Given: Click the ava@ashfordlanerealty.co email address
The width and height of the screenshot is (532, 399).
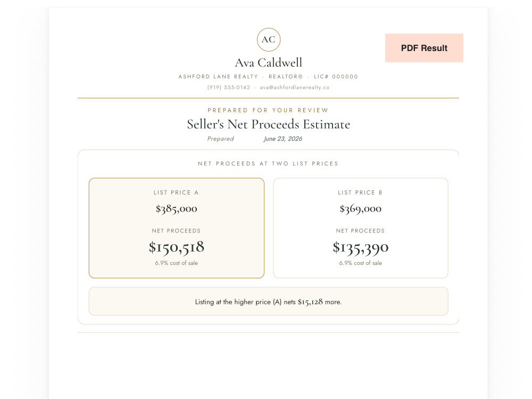Looking at the screenshot, I should (295, 88).
